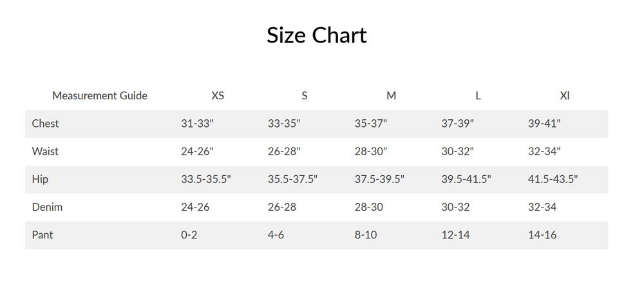
Task: Select the Chest row label
Action: coord(45,124)
